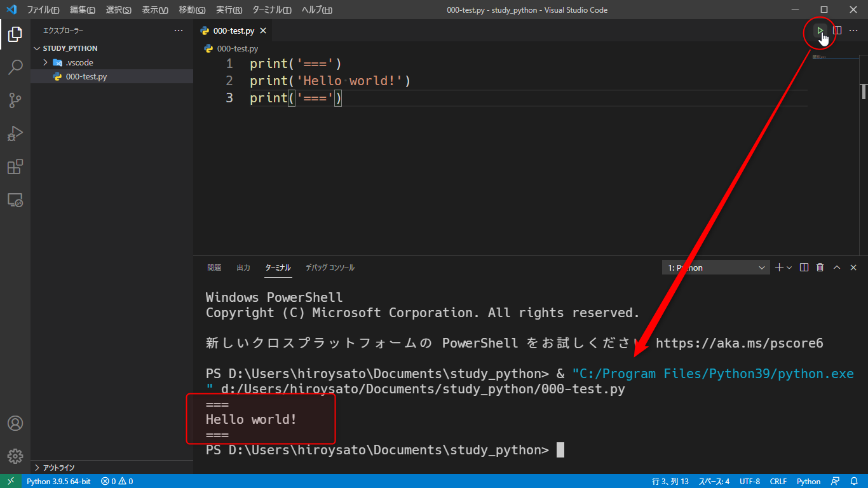The height and width of the screenshot is (488, 868).
Task: Open Source Control view
Action: click(x=15, y=100)
